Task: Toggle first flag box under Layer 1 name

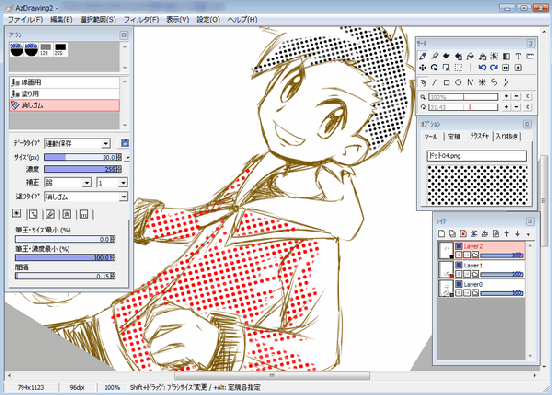Action: tap(459, 274)
